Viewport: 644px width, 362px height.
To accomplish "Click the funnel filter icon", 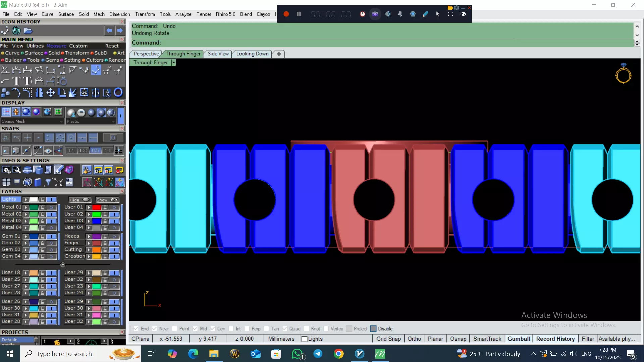I will (x=48, y=182).
